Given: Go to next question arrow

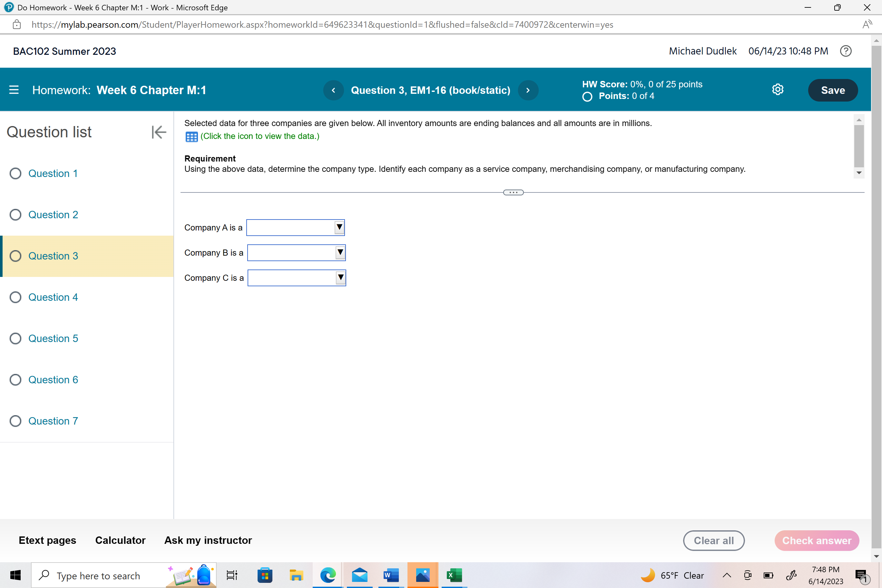Looking at the screenshot, I should tap(528, 90).
